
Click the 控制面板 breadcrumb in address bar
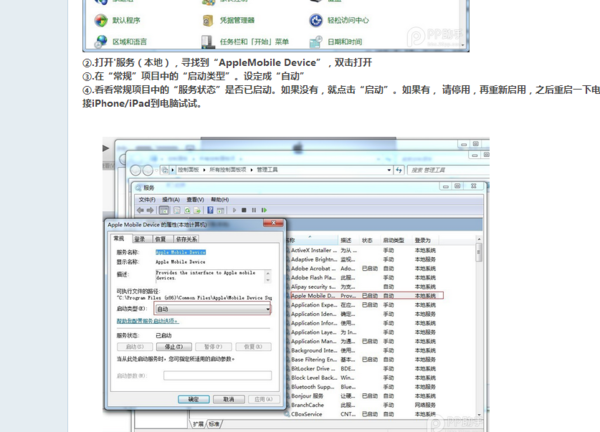point(188,170)
